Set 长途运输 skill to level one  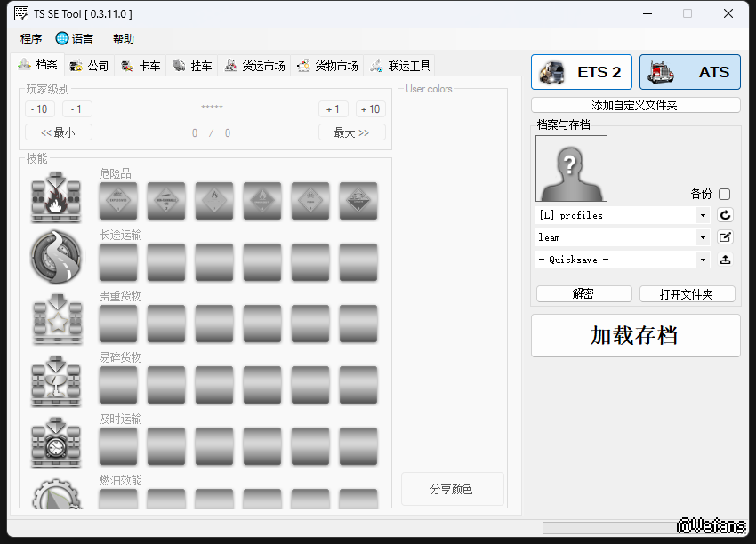(x=118, y=262)
